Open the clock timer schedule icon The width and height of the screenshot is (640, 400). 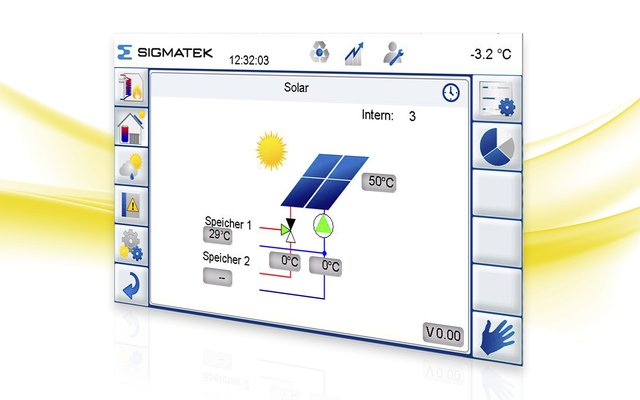point(451,93)
